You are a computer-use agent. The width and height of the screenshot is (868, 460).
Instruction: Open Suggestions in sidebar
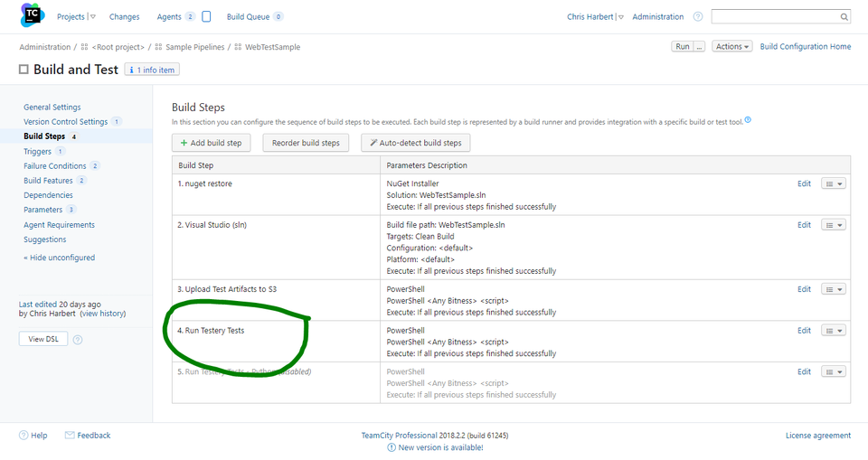pyautogui.click(x=45, y=239)
